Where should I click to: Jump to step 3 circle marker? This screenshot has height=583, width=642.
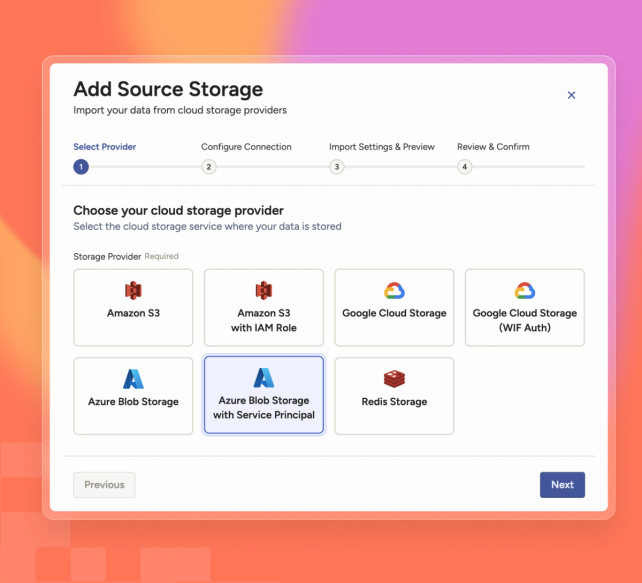point(337,167)
